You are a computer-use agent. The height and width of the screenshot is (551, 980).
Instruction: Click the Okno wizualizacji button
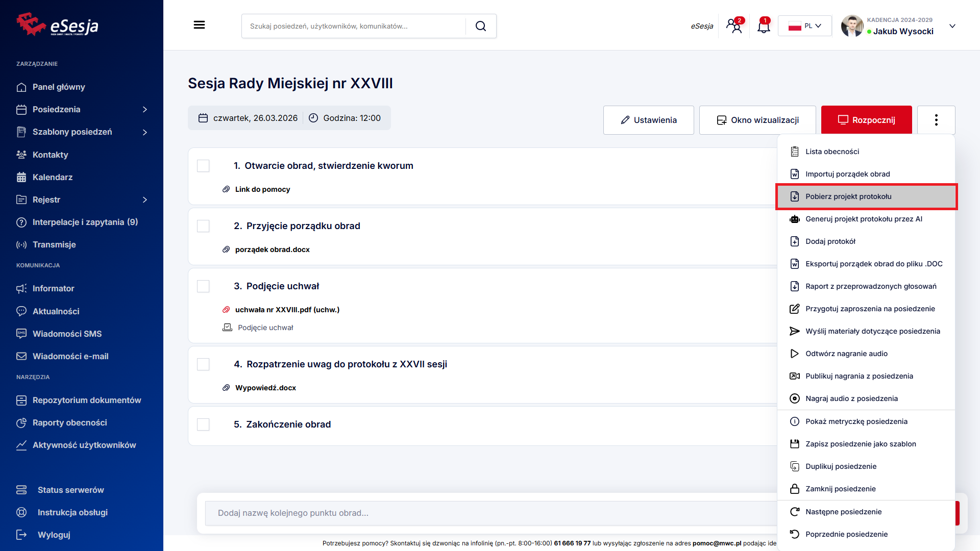coord(757,120)
